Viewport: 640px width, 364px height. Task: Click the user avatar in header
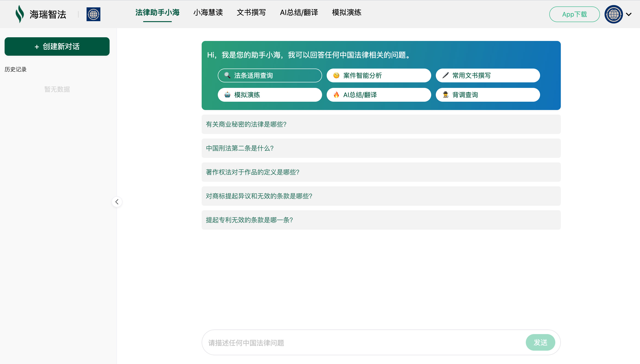(613, 14)
